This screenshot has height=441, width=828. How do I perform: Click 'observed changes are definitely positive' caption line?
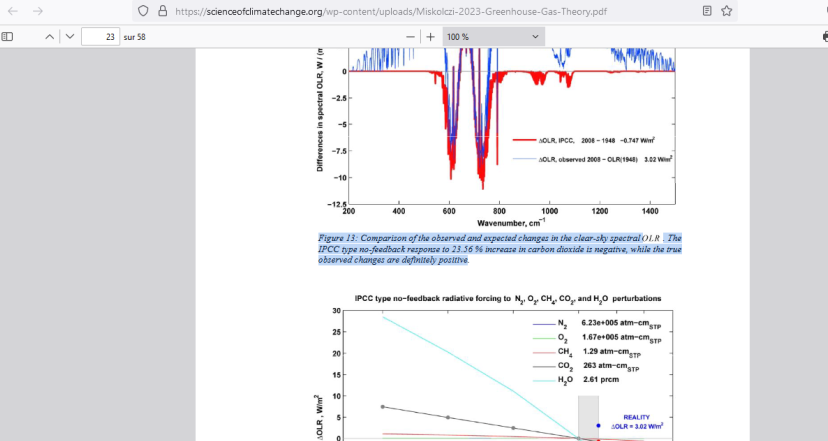click(x=393, y=260)
